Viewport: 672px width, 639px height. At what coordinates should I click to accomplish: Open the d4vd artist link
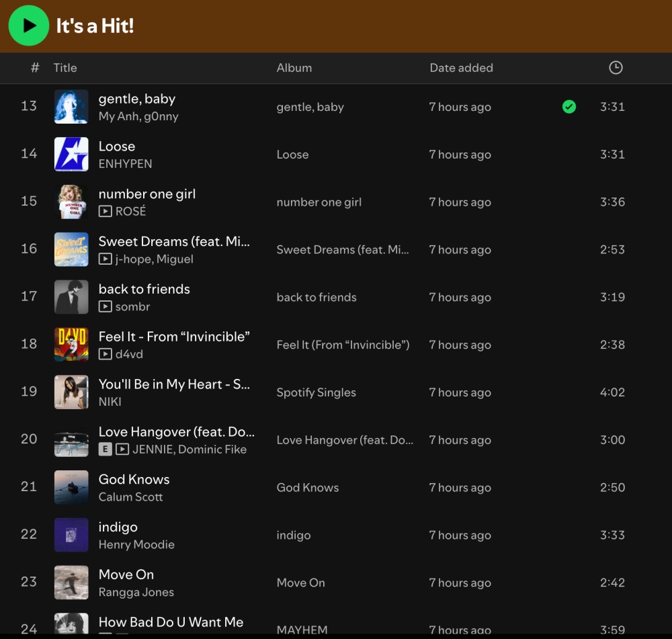(x=129, y=354)
